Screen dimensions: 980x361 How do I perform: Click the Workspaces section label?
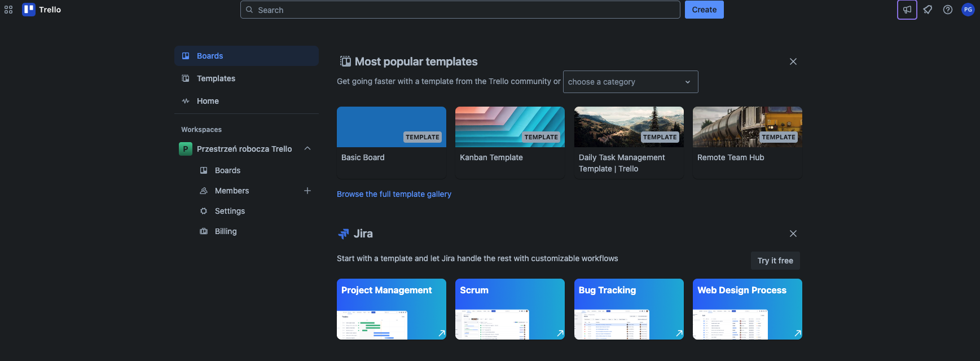(201, 130)
